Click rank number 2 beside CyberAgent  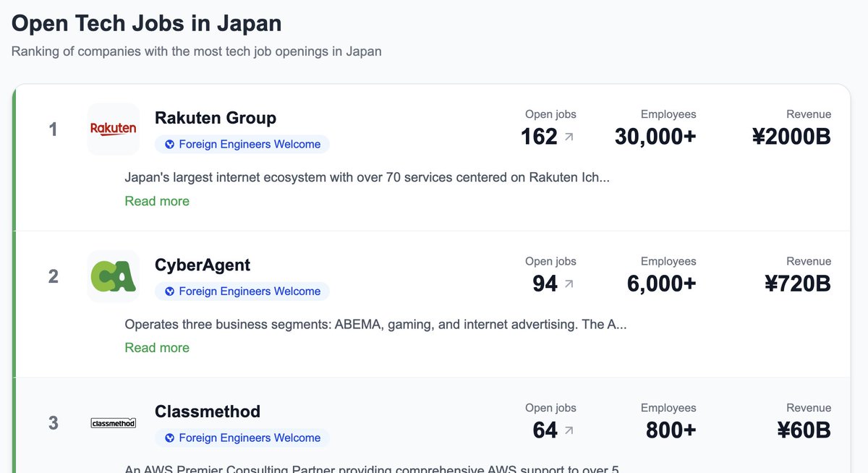pos(53,276)
